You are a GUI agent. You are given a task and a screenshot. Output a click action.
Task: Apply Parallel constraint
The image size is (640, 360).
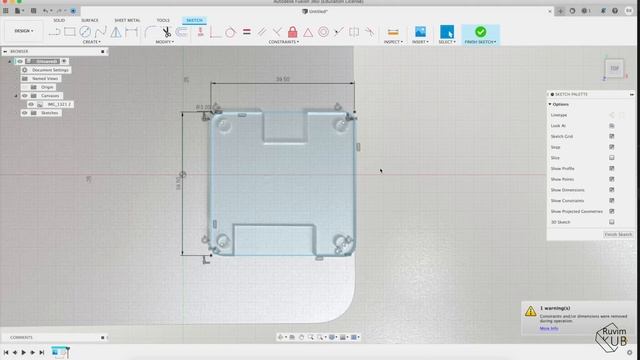pos(262,32)
